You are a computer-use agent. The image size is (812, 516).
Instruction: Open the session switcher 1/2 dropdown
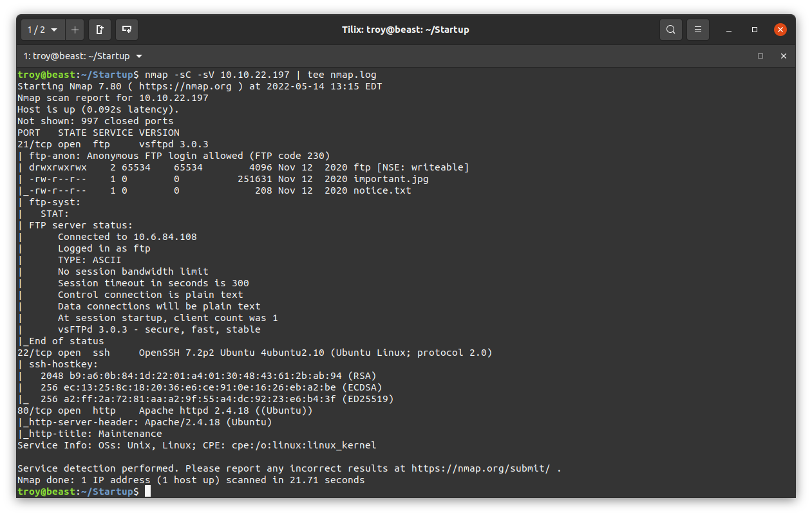point(42,30)
